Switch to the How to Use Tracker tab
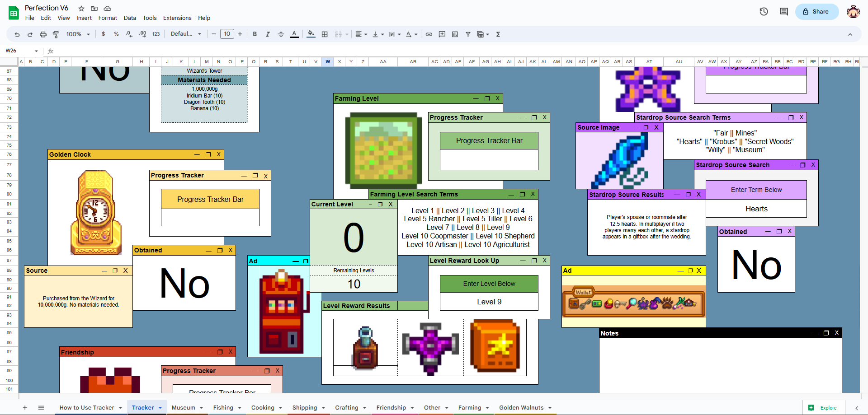The width and height of the screenshot is (868, 415). click(x=87, y=408)
